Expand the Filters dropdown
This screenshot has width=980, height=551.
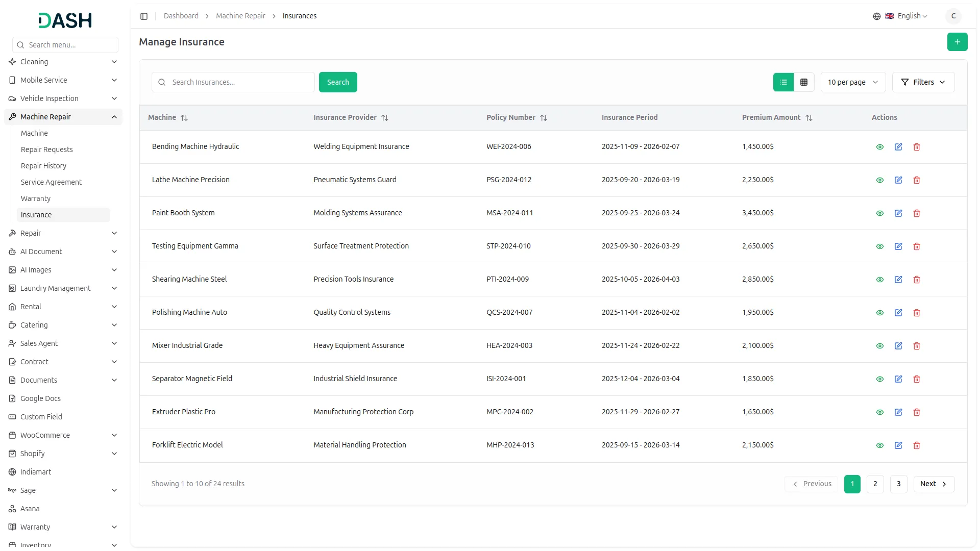(923, 82)
